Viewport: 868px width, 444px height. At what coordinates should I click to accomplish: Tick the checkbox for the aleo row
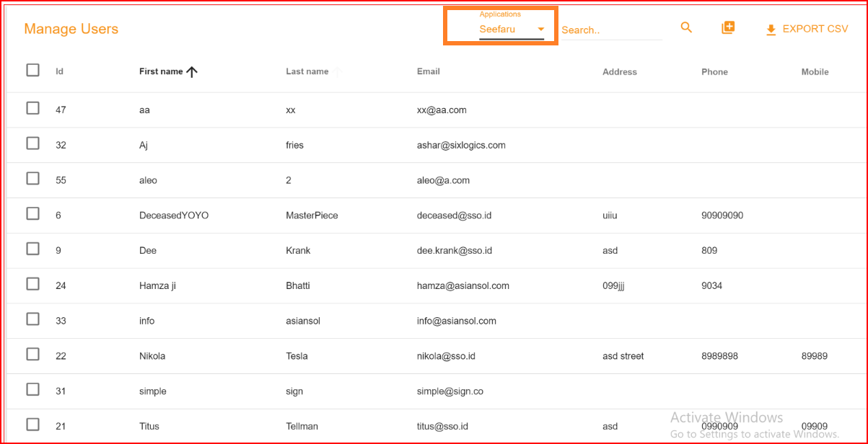point(32,178)
